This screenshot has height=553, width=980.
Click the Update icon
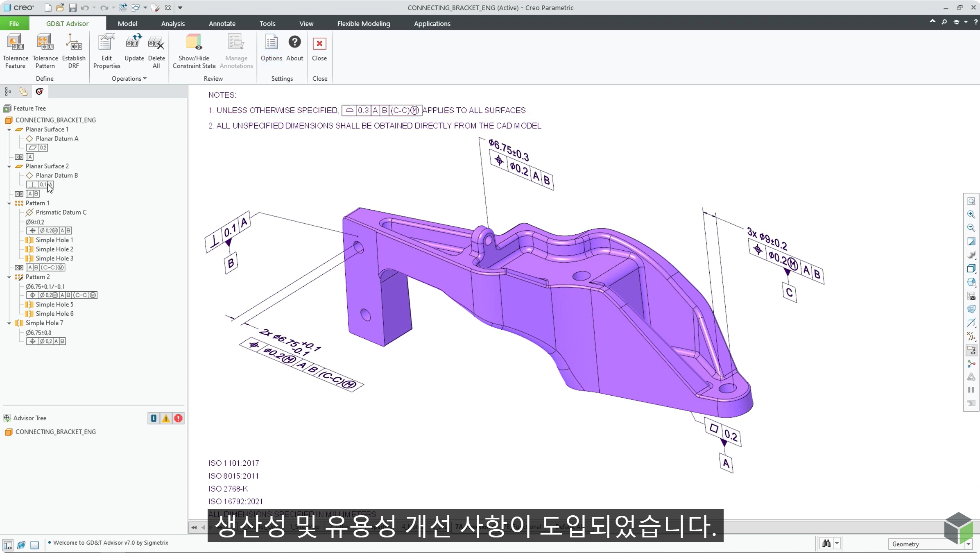(x=134, y=48)
